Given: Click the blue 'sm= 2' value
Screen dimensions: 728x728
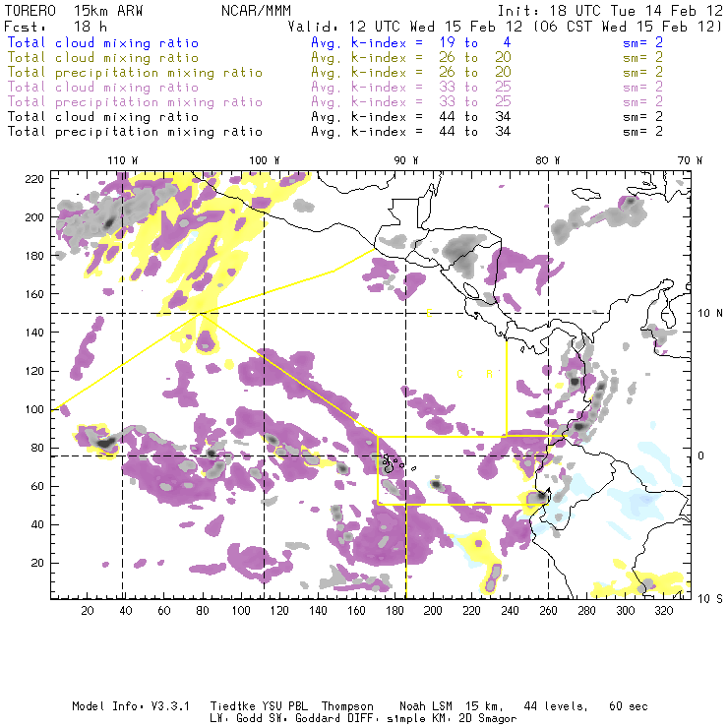Looking at the screenshot, I should click(x=642, y=42).
